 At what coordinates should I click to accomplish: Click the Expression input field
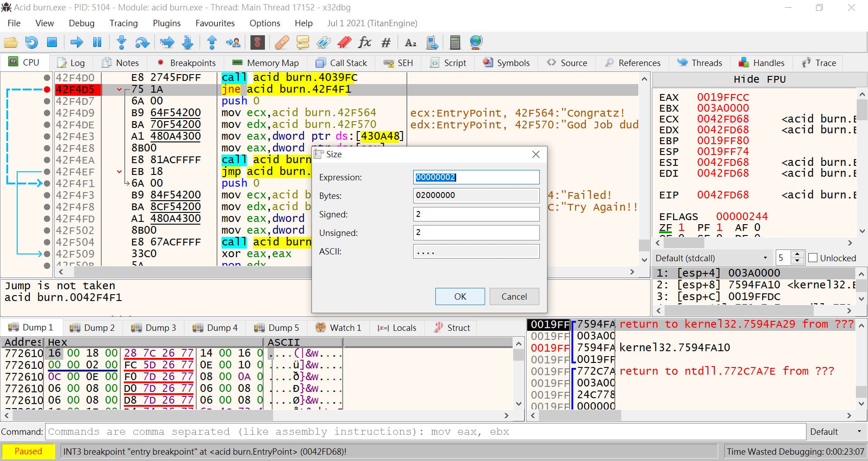point(476,177)
